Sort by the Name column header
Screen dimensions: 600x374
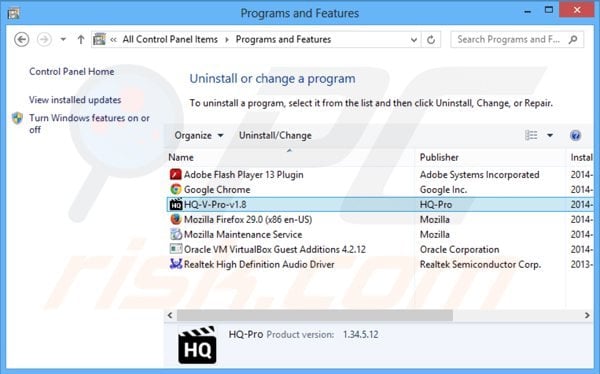pyautogui.click(x=181, y=157)
